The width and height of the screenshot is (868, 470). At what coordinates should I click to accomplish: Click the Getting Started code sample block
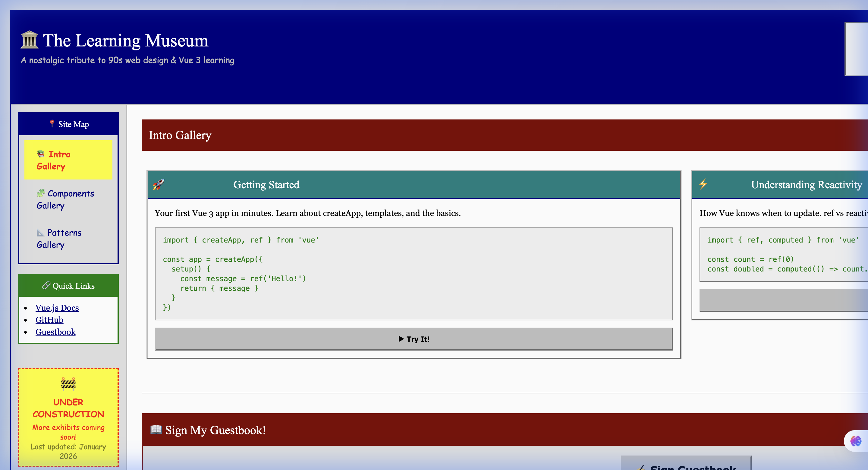[414, 274]
